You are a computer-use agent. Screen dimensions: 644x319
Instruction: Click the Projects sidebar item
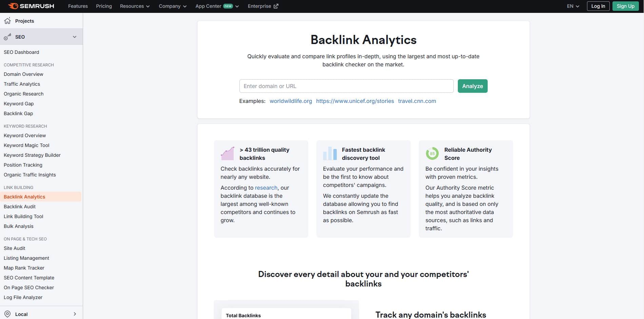(x=41, y=21)
